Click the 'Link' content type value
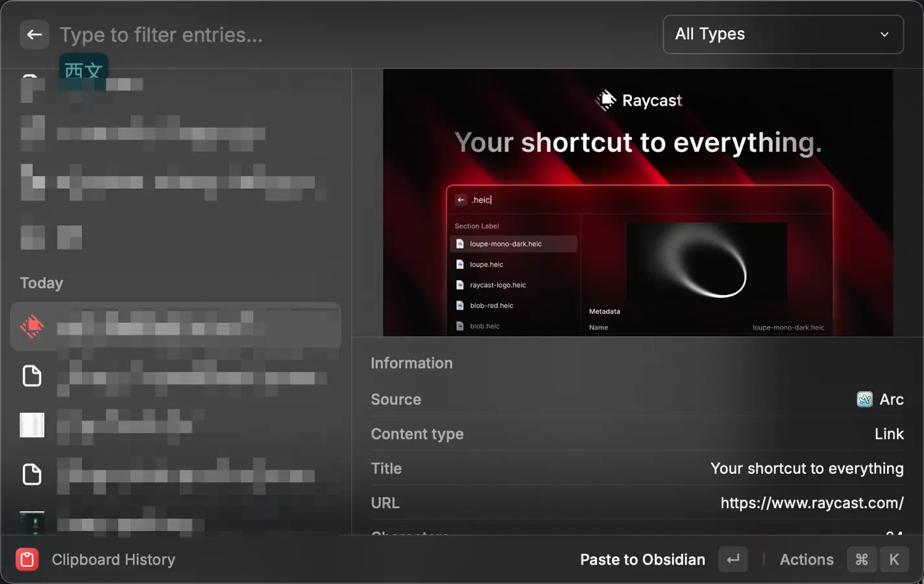The image size is (924, 584). pyautogui.click(x=889, y=434)
